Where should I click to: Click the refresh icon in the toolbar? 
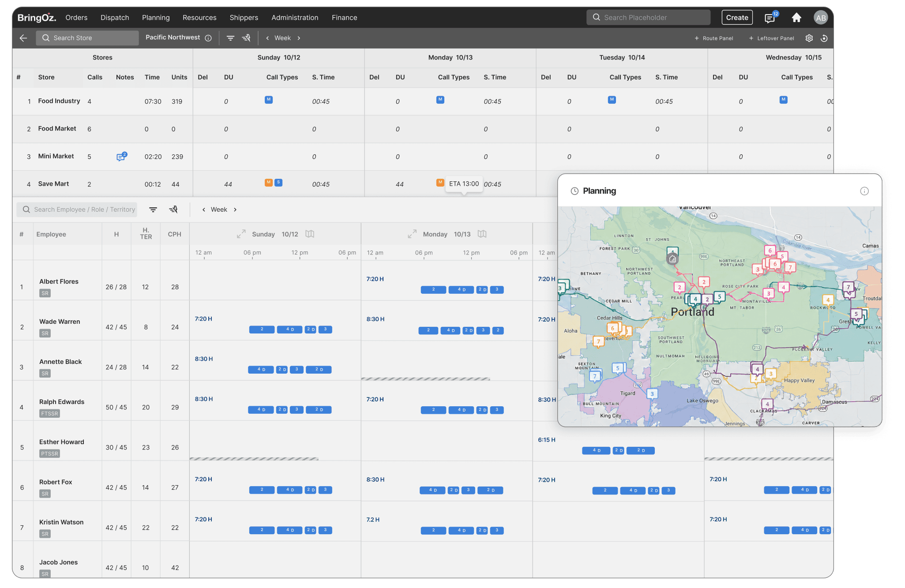pos(824,38)
